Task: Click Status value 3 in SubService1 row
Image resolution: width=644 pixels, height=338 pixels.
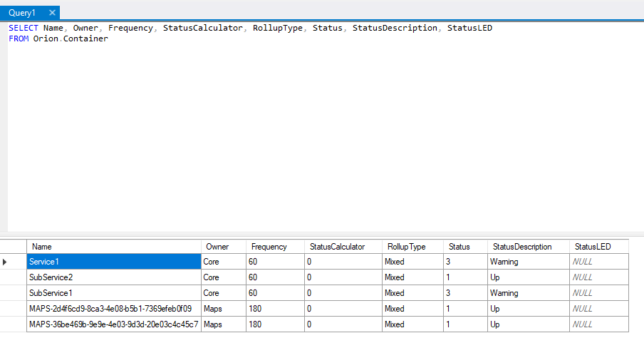Action: 465,293
